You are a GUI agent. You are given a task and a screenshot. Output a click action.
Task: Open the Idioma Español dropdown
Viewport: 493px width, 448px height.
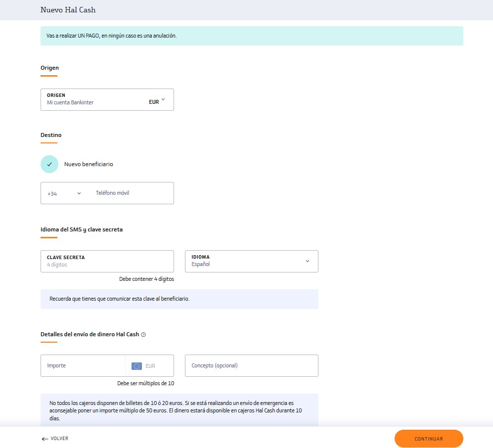point(252,261)
